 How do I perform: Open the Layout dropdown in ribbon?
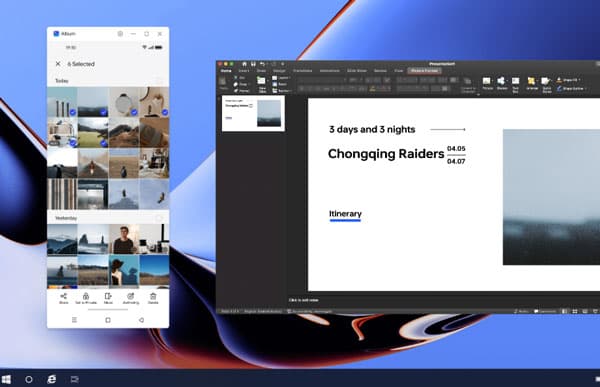tap(281, 78)
